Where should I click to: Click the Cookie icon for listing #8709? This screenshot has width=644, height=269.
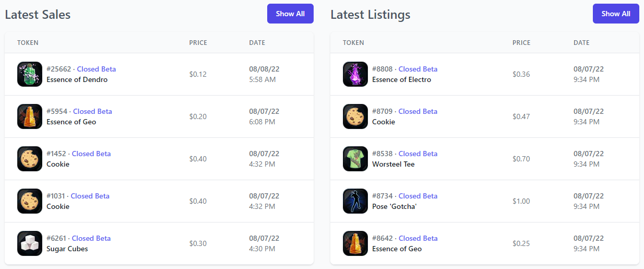tap(355, 116)
